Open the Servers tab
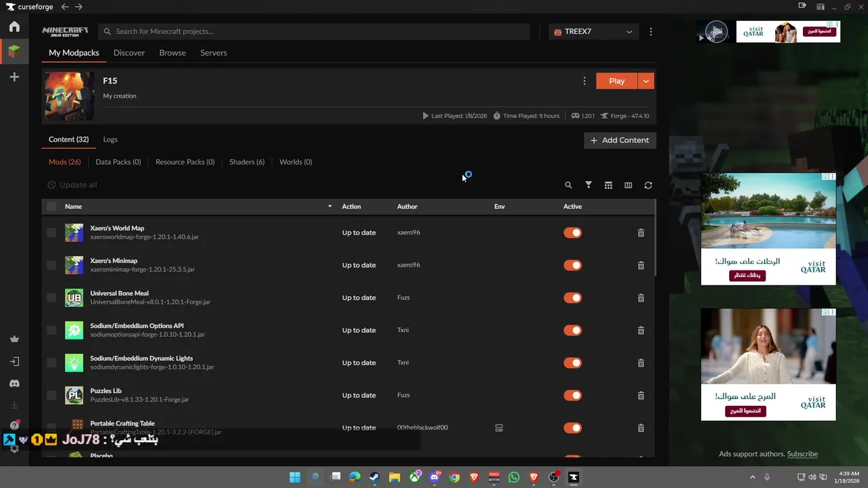The width and height of the screenshot is (868, 488). click(x=214, y=53)
